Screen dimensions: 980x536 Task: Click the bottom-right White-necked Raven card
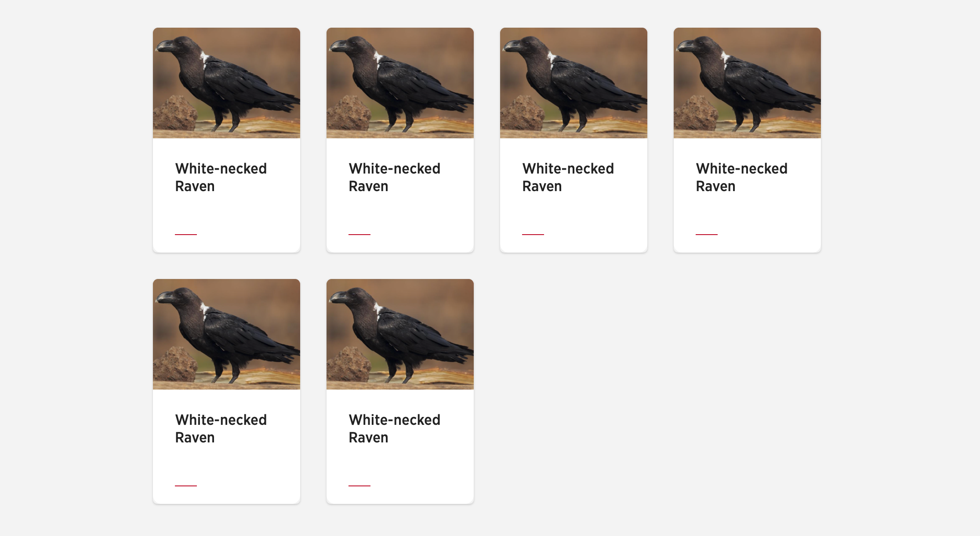tap(401, 396)
